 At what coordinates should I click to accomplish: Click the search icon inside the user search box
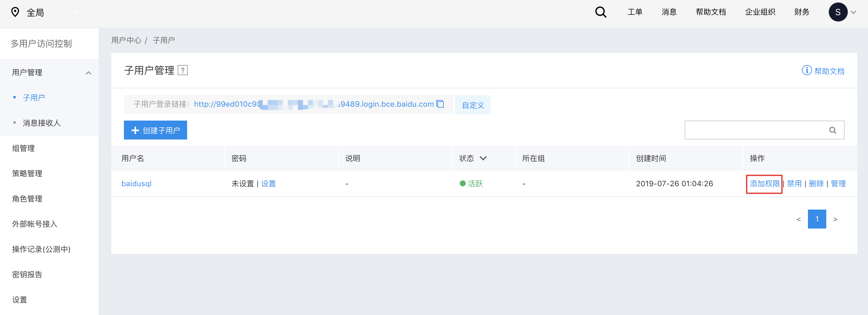pyautogui.click(x=833, y=130)
